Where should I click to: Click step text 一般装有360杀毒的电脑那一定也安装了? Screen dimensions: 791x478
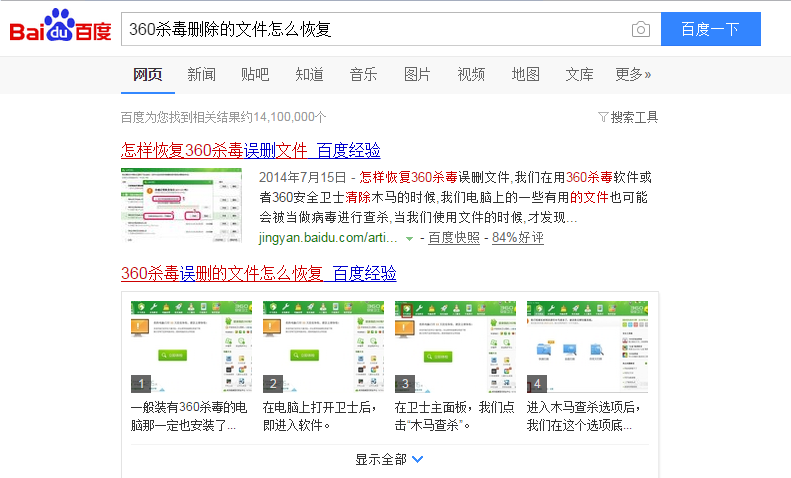[x=189, y=416]
